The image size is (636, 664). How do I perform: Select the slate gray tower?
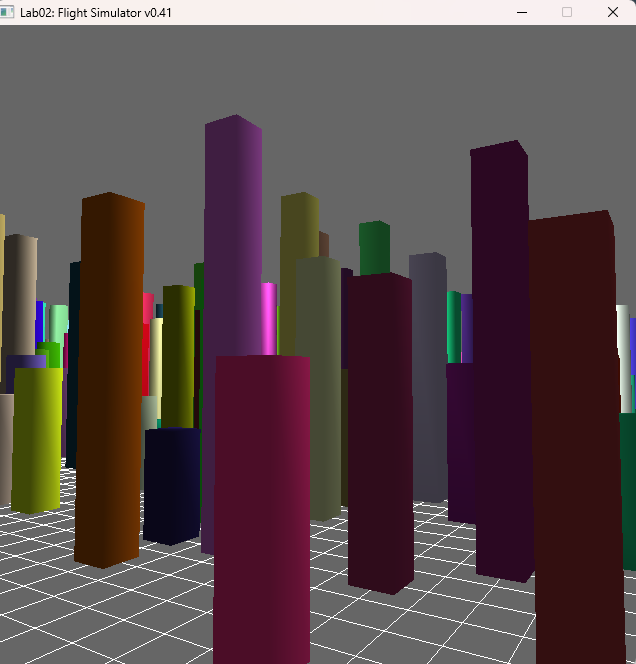coord(428,370)
